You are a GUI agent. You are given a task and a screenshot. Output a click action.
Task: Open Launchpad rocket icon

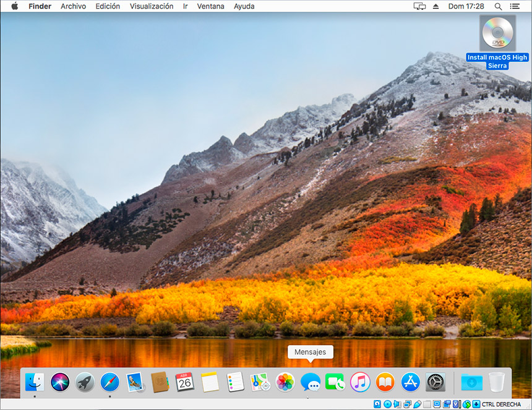(85, 382)
